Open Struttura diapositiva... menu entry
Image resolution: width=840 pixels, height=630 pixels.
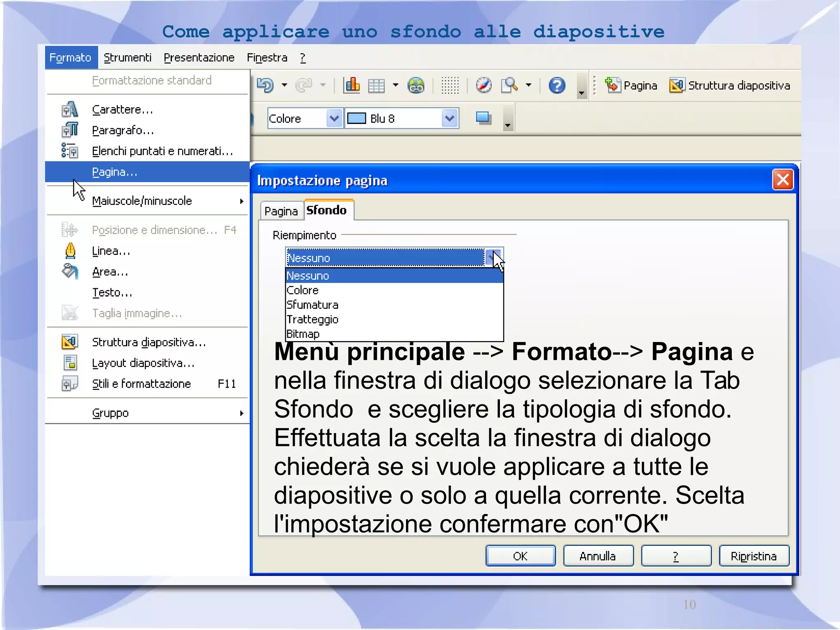[147, 342]
